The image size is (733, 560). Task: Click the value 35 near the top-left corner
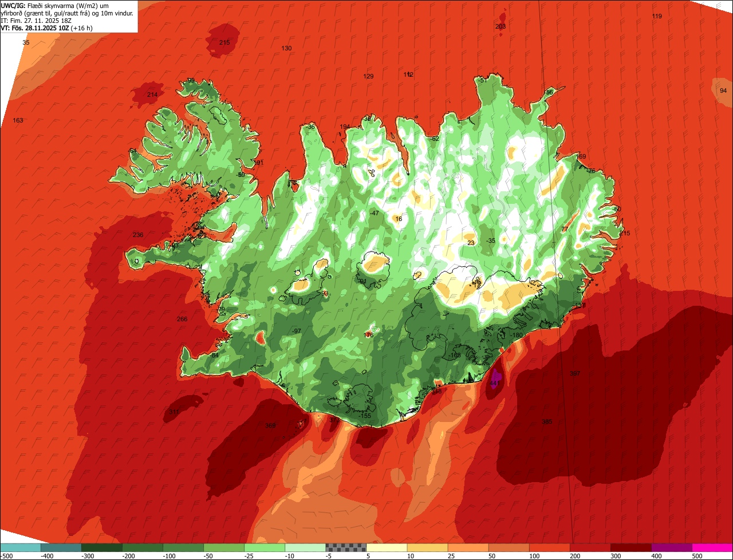click(x=26, y=42)
